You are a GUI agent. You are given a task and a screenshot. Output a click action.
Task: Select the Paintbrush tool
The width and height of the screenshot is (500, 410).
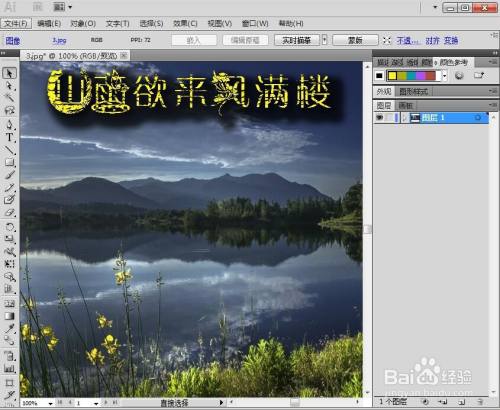[x=9, y=175]
